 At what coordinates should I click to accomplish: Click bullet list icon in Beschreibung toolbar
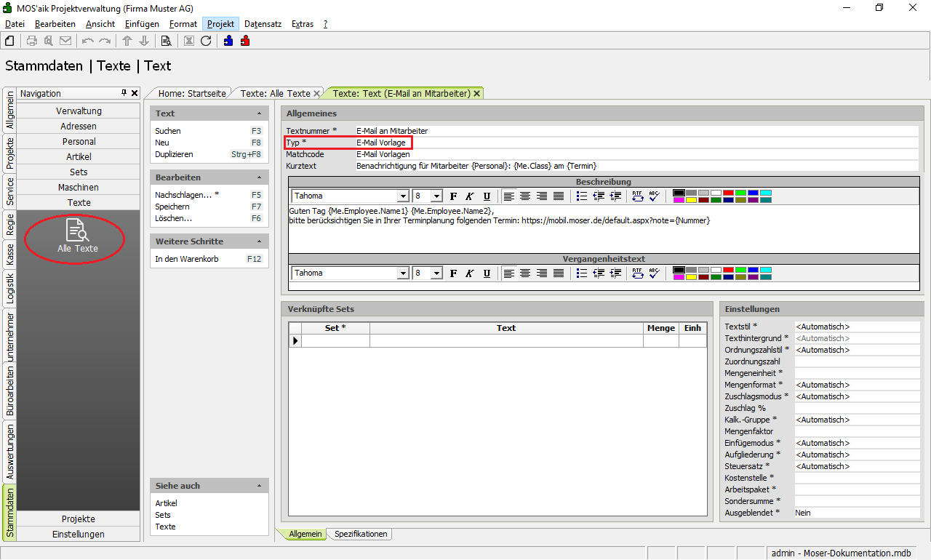(x=581, y=196)
